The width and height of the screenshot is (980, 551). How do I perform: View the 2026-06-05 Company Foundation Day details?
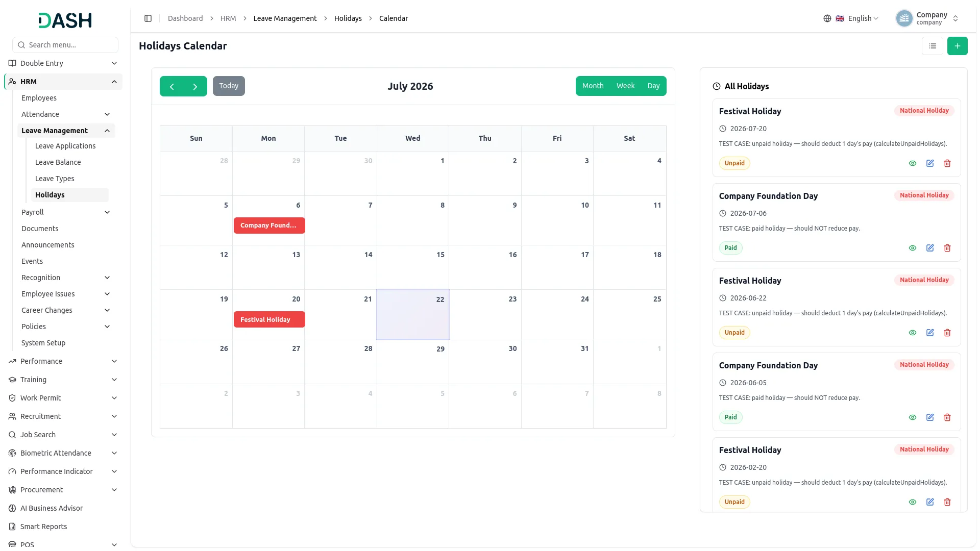(x=913, y=417)
